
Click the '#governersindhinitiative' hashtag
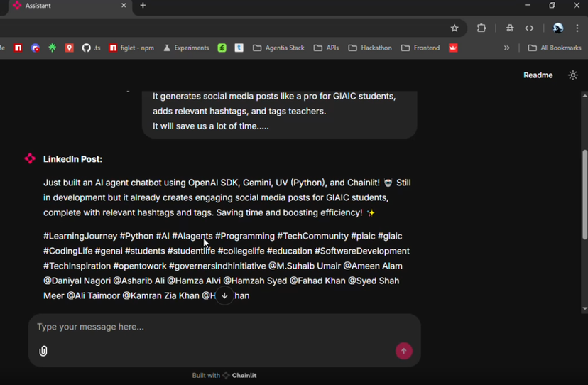217,266
